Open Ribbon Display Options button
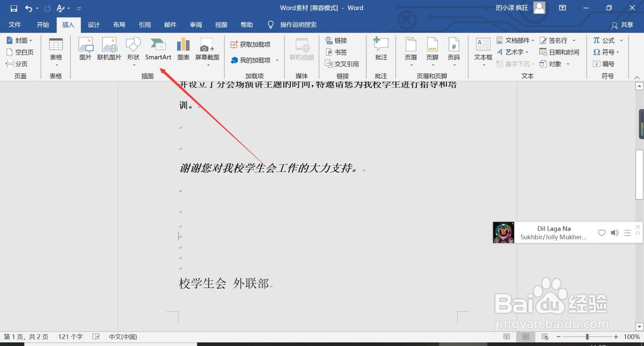Screen dimensions: 644x346 (563, 8)
